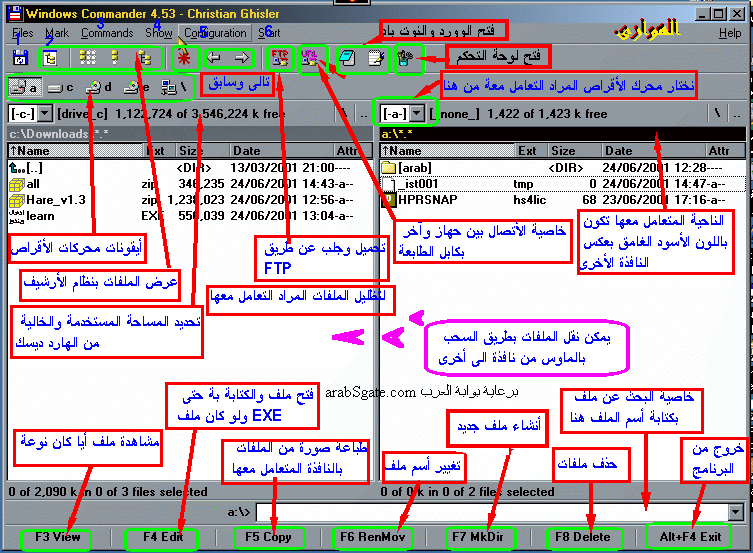This screenshot has height=553, width=753.
Task: Sort right panel by Attr column
Action: [x=725, y=151]
